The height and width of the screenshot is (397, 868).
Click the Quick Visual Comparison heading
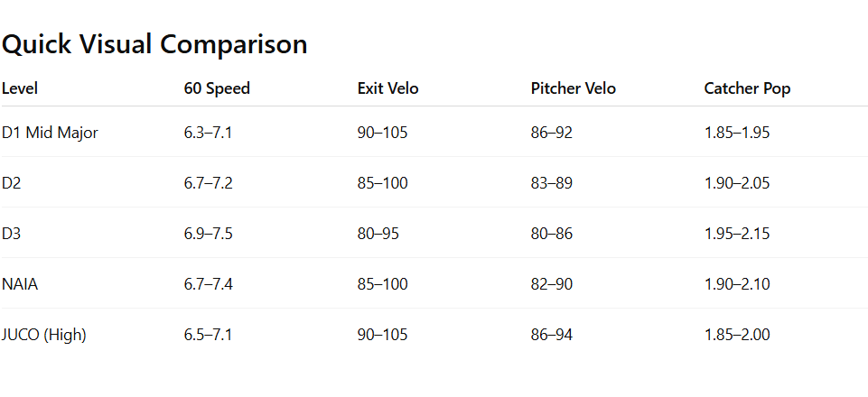click(154, 44)
